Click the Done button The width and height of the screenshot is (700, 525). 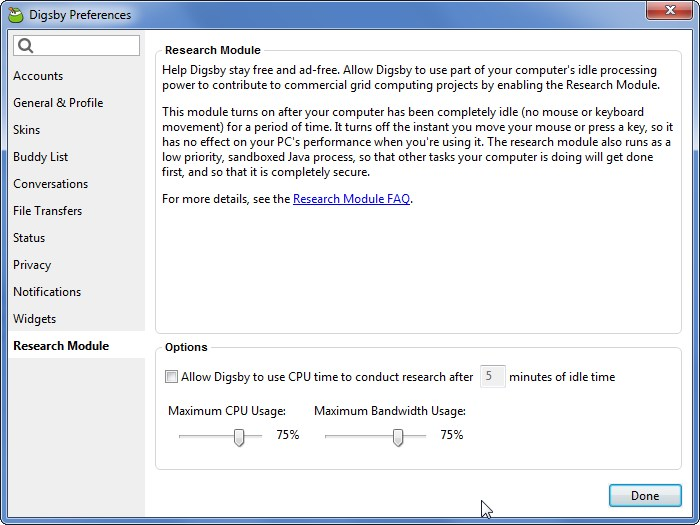tap(645, 496)
